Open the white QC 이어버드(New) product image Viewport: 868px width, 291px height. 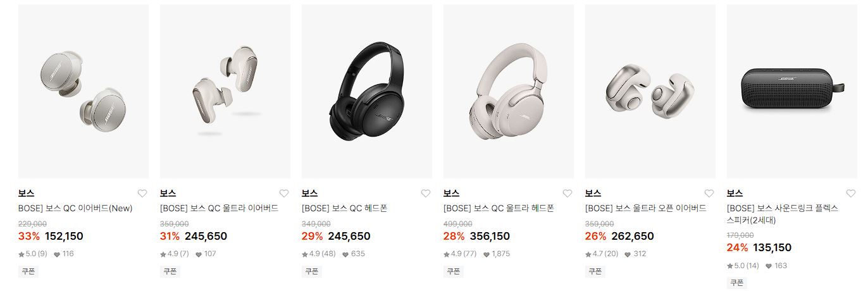(x=84, y=92)
